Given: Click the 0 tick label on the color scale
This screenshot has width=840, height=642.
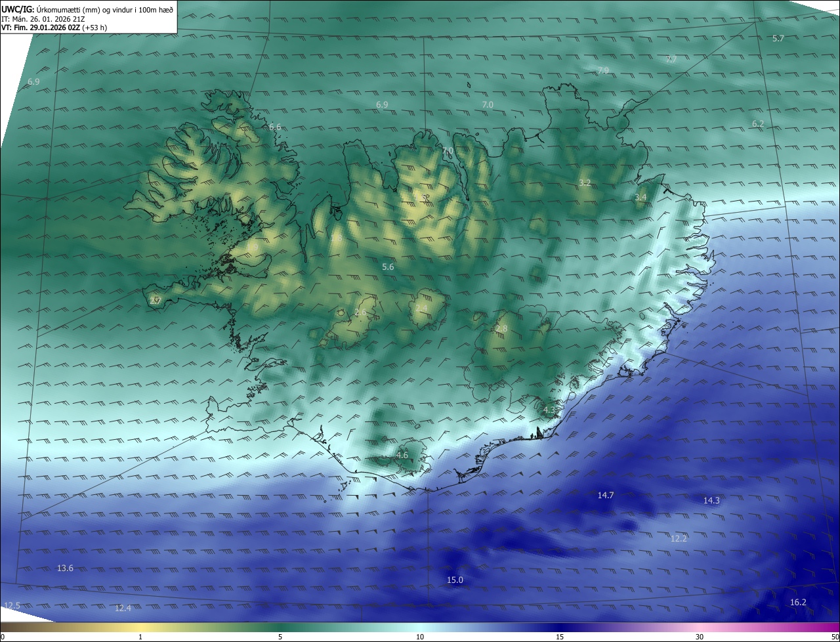Looking at the screenshot, I should click(3, 637).
